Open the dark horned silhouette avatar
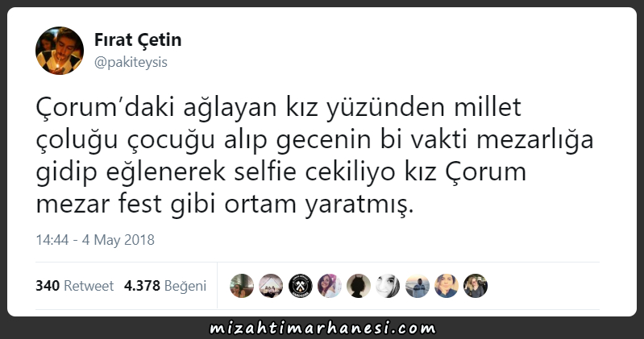 pos(359,286)
